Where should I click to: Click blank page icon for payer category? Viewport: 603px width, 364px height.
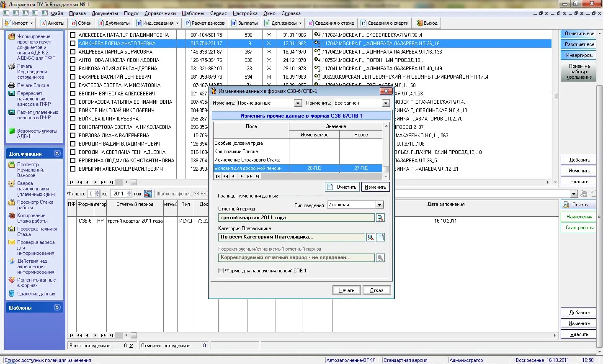coord(380,237)
